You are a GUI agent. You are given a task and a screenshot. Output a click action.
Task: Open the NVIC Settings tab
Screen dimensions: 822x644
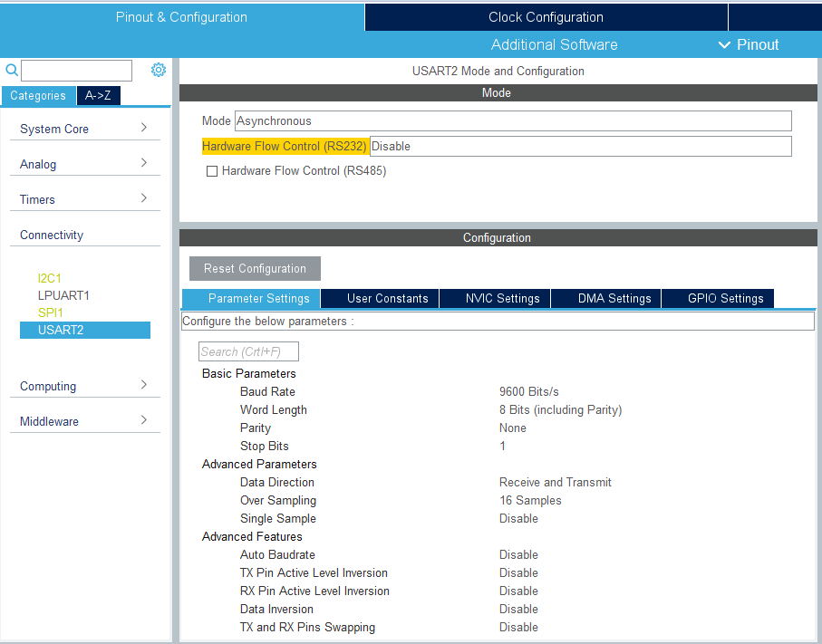point(496,298)
